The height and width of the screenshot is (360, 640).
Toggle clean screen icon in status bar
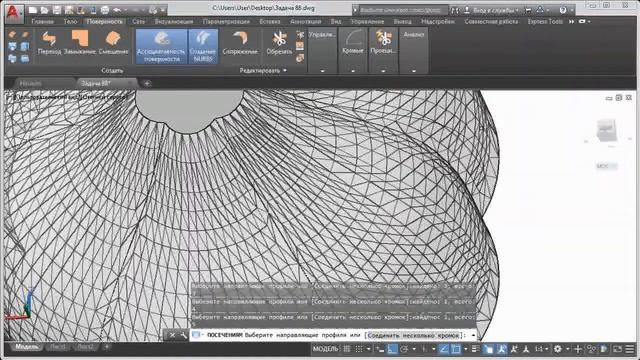617,349
